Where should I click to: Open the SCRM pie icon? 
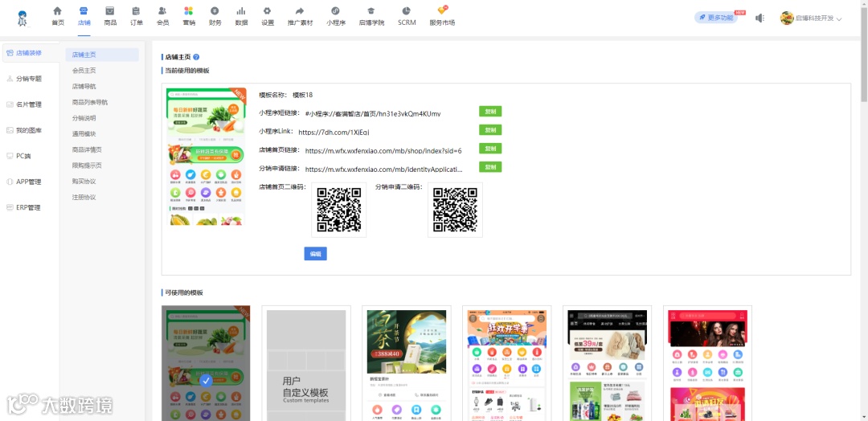(x=407, y=11)
